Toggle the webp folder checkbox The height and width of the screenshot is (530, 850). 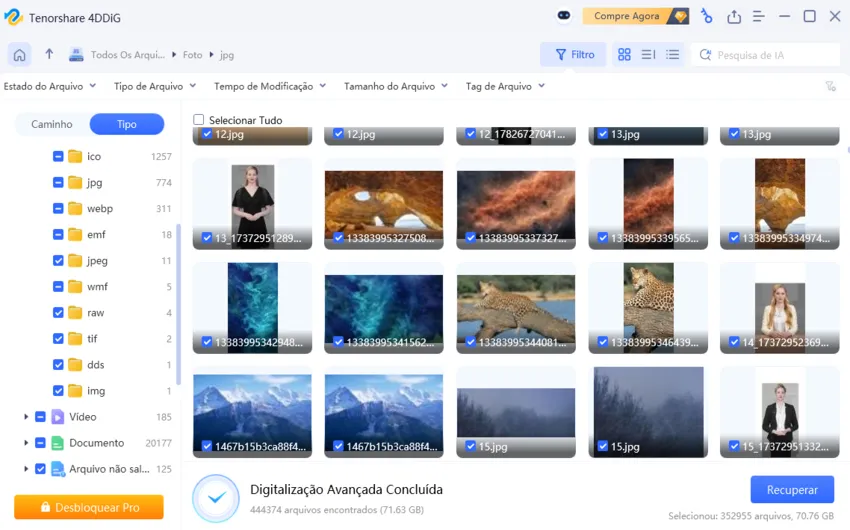click(58, 209)
